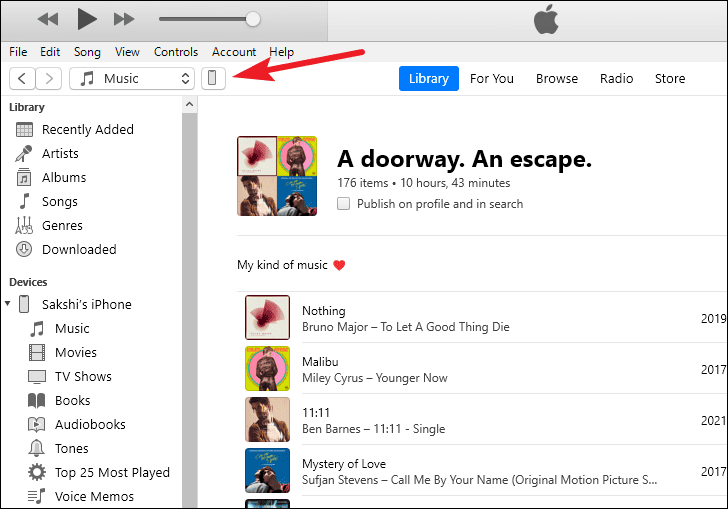Click the iPhone device button in toolbar
This screenshot has width=728, height=509.
click(x=213, y=78)
